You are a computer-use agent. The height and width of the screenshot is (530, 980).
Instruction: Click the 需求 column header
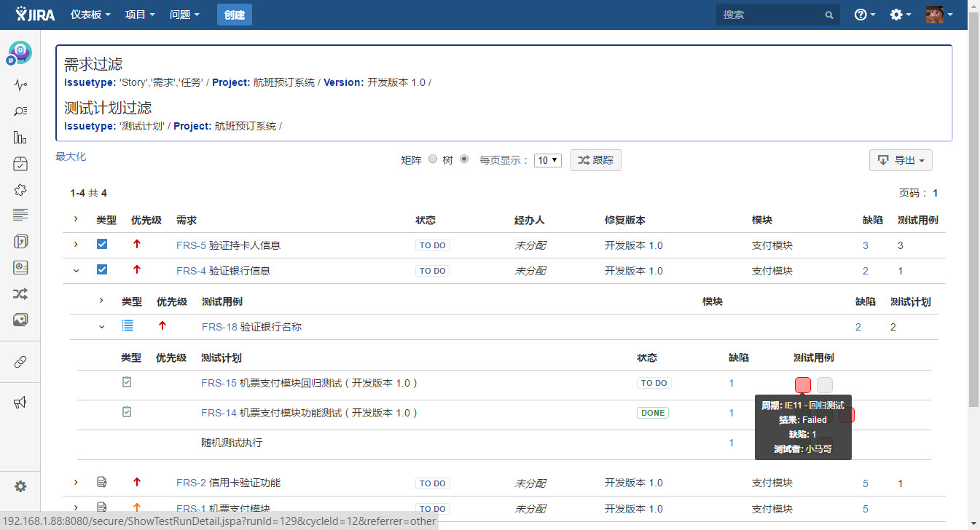coord(187,220)
